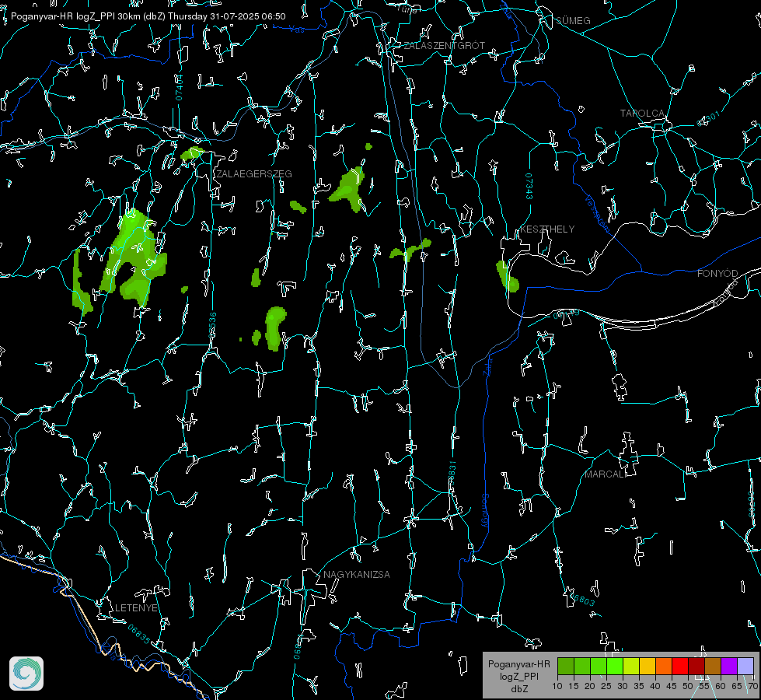
Task: Click the MARCALI town label
Action: coord(606,474)
